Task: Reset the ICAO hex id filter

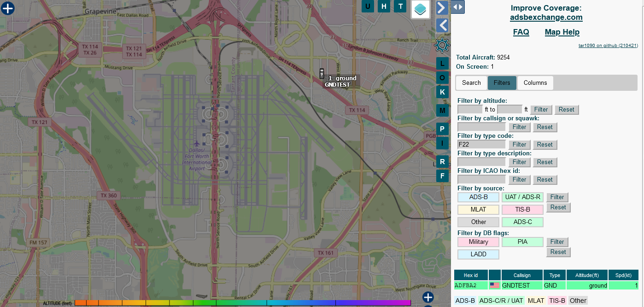Action: coord(544,180)
